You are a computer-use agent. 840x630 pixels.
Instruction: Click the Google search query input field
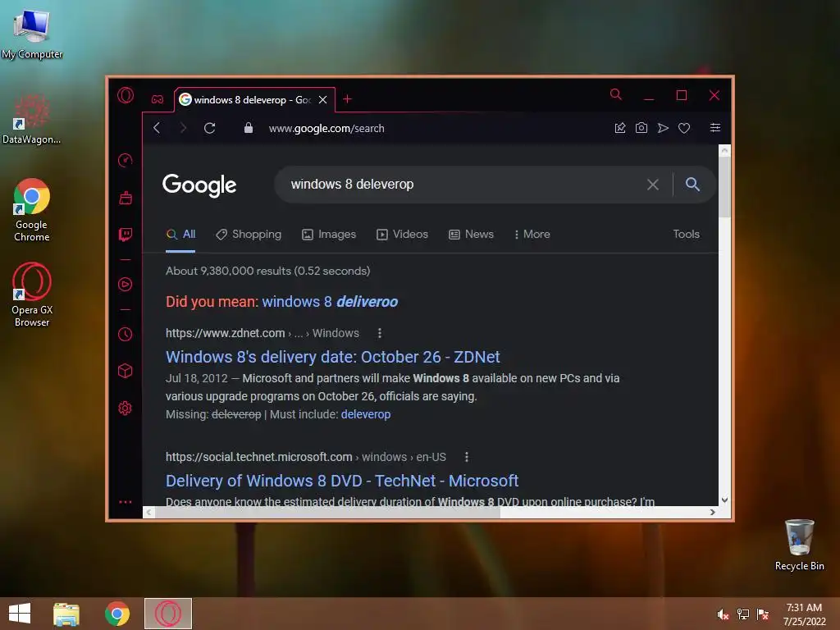(x=461, y=185)
